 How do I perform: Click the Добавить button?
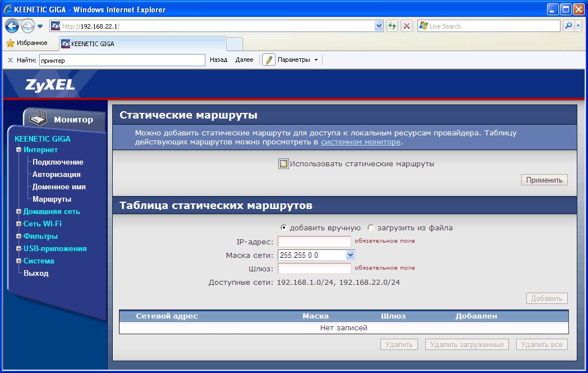546,298
